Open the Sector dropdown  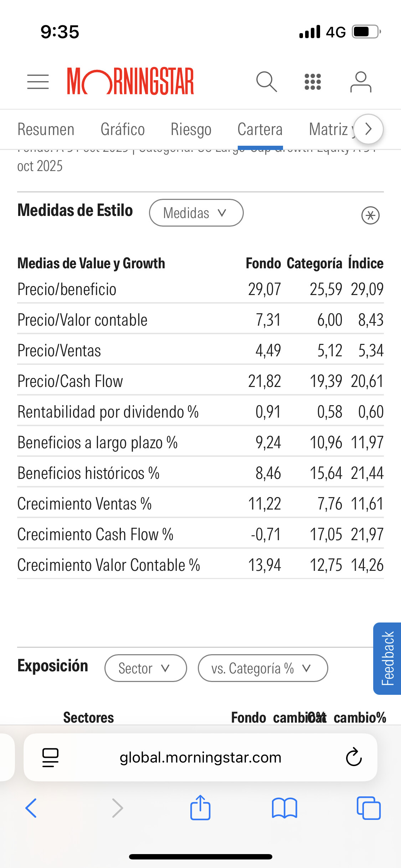pyautogui.click(x=145, y=668)
